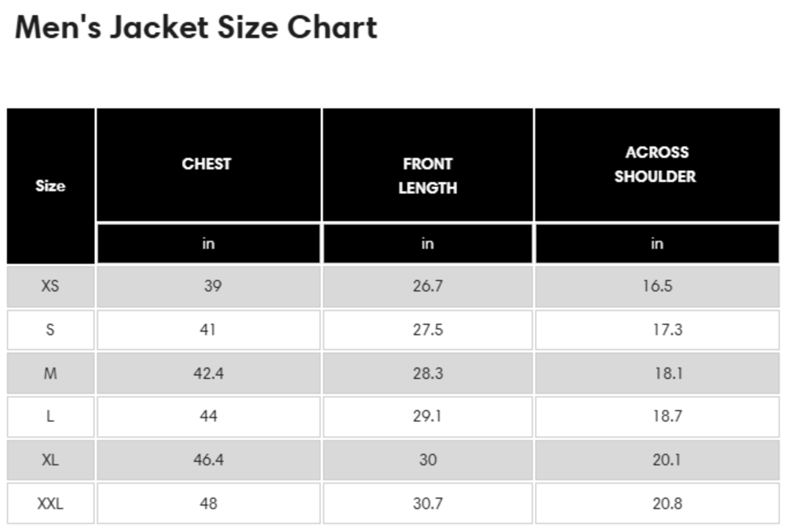Click the L size row label

(50, 416)
